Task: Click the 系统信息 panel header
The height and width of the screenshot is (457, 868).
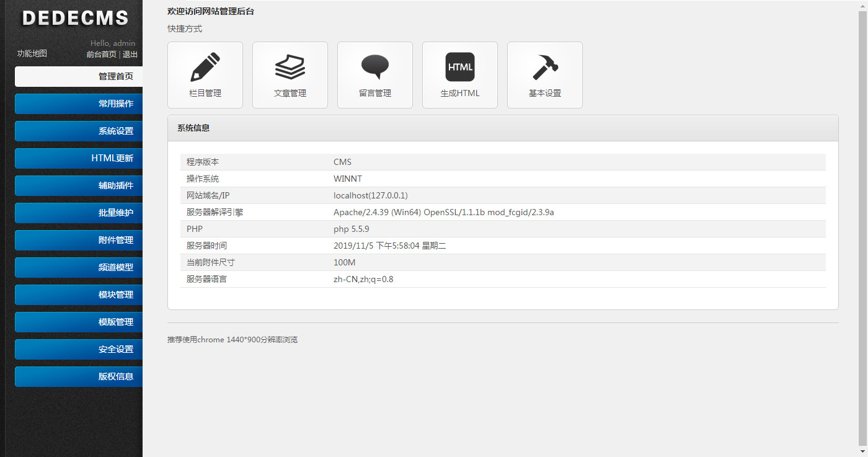Action: pyautogui.click(x=503, y=128)
